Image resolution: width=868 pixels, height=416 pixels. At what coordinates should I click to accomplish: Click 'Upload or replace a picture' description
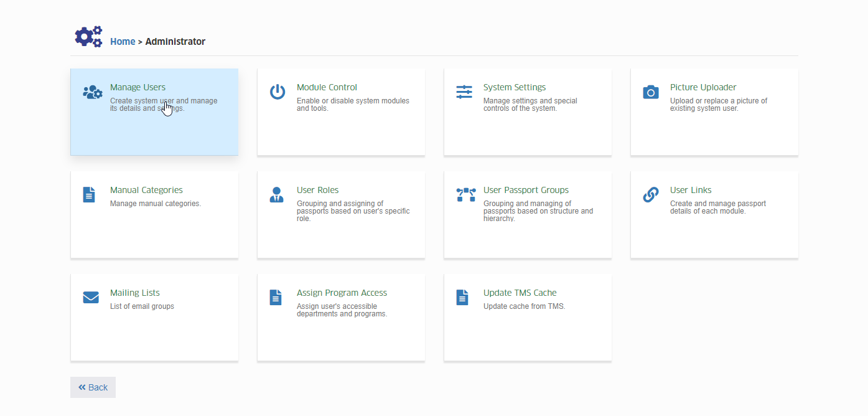pyautogui.click(x=719, y=105)
